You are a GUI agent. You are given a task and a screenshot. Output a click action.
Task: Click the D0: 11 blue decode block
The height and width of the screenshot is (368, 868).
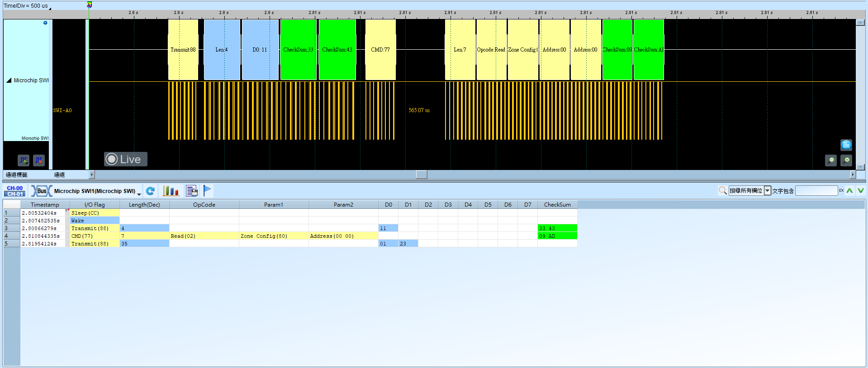coord(260,50)
